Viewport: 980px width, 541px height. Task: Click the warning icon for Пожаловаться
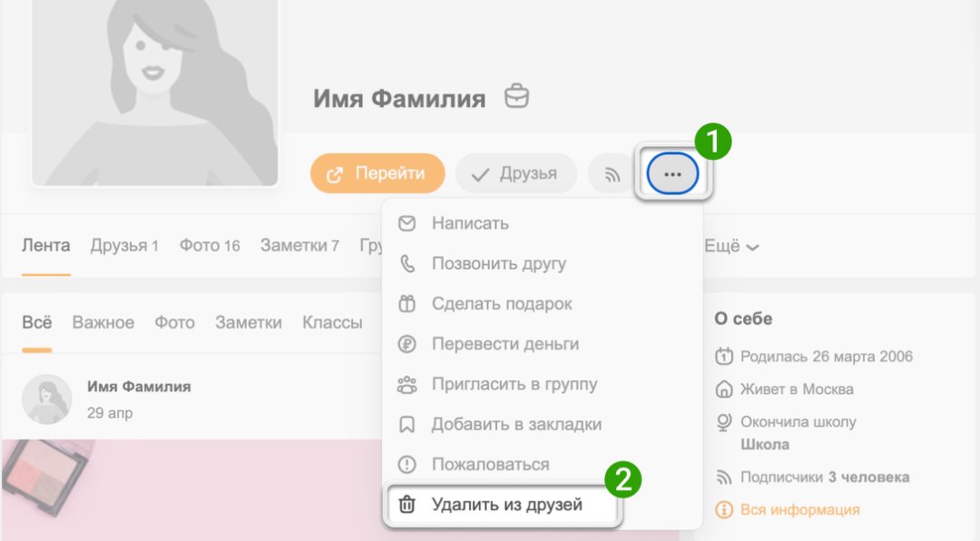coord(407,464)
